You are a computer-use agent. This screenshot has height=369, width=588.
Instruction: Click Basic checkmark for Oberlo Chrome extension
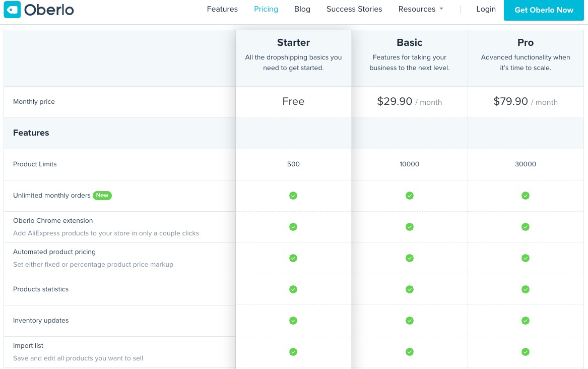click(x=410, y=227)
